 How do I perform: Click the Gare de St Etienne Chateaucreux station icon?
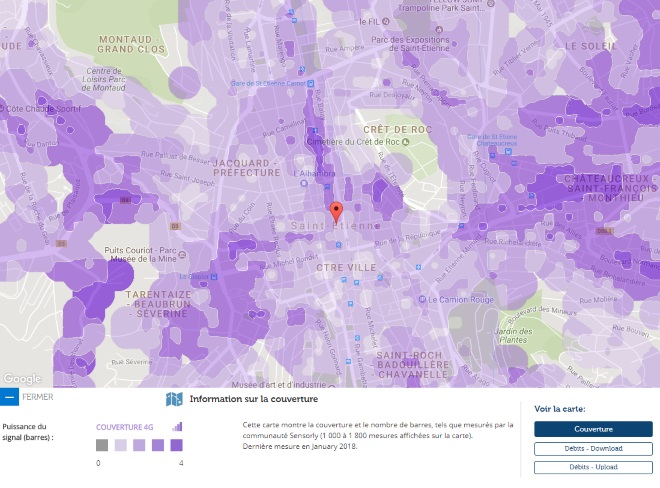[508, 152]
